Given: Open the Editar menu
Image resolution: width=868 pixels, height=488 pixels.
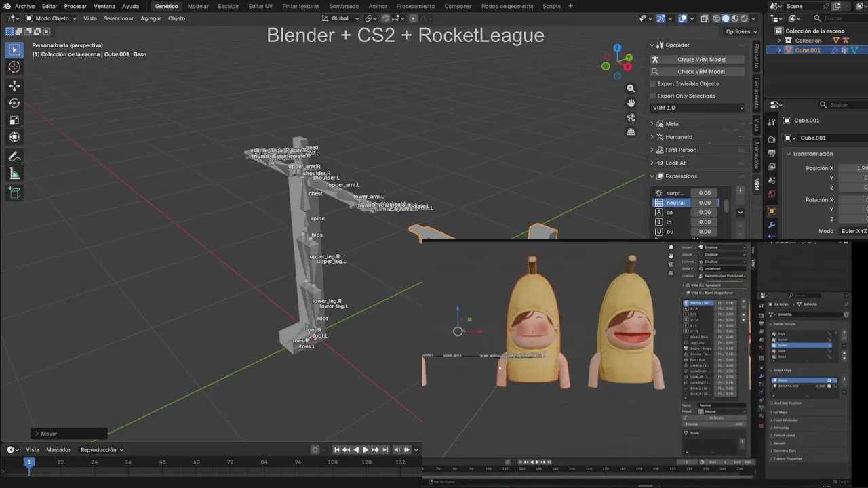Looking at the screenshot, I should tap(50, 6).
